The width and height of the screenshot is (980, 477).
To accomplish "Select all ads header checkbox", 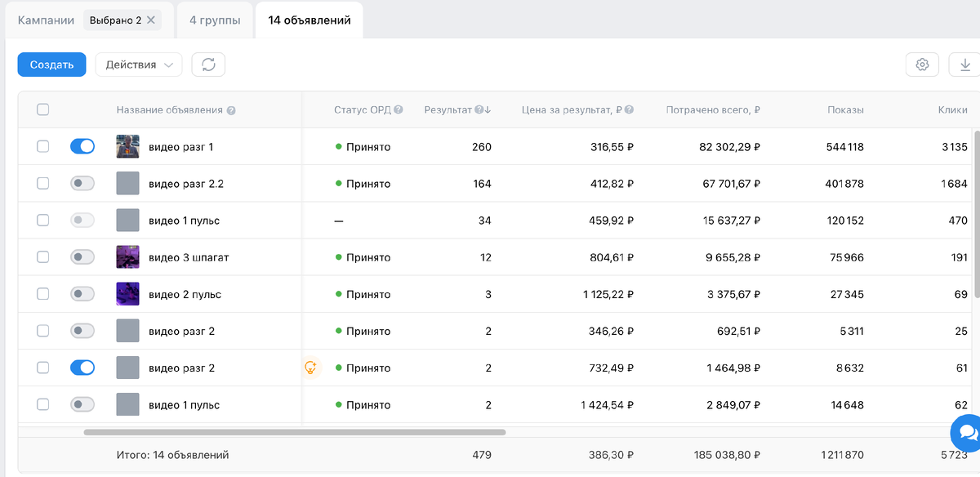I will 43,110.
